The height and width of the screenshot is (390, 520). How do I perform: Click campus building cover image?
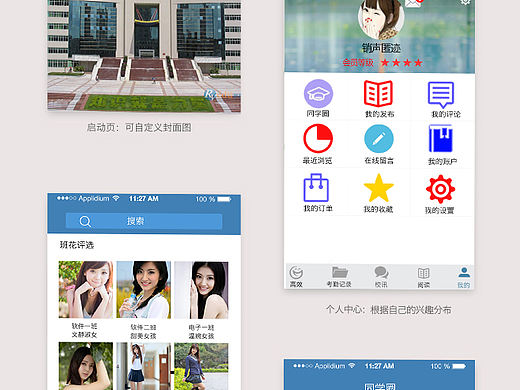144,55
